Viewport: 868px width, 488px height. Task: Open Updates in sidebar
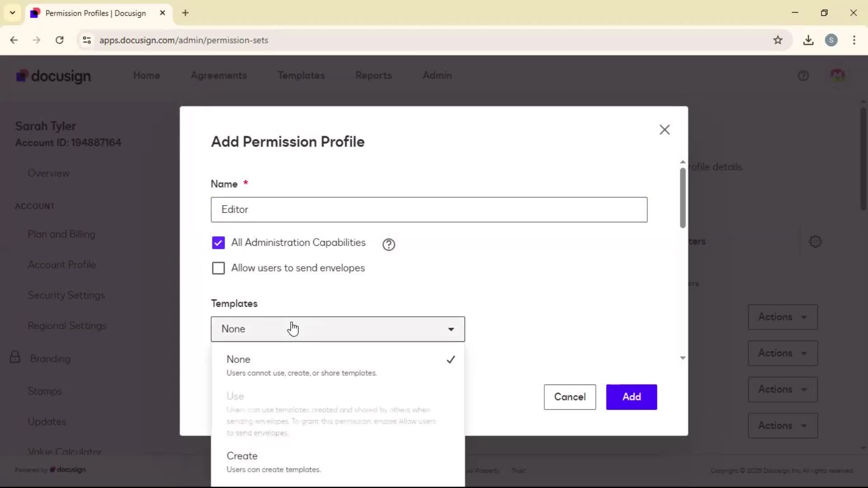point(47,421)
